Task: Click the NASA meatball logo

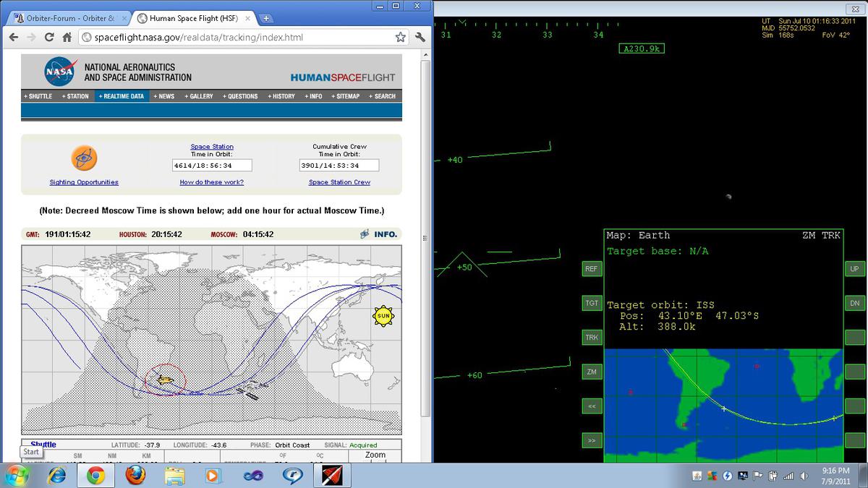Action: (59, 72)
